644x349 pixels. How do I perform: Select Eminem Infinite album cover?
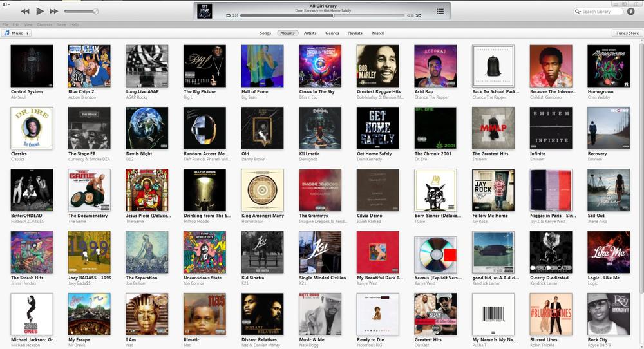point(551,128)
